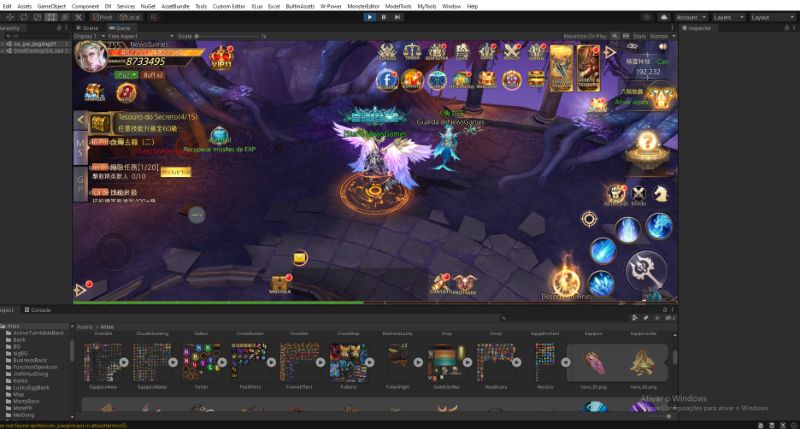Click the Pause button in the toolbar

coord(384,17)
